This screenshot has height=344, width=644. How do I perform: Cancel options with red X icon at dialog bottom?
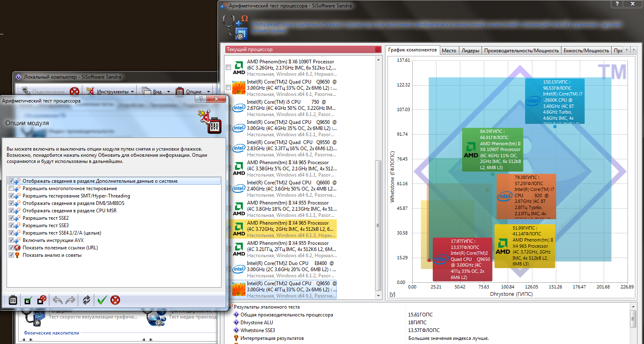(x=115, y=300)
